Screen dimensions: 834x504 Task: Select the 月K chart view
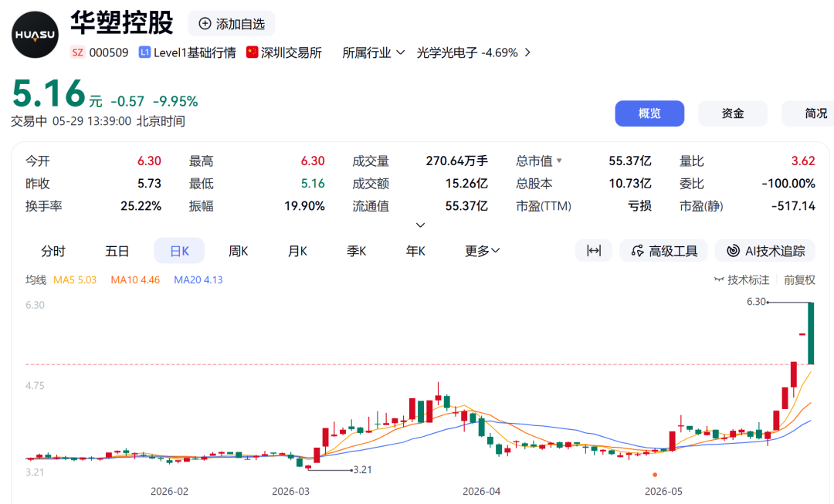click(x=297, y=251)
